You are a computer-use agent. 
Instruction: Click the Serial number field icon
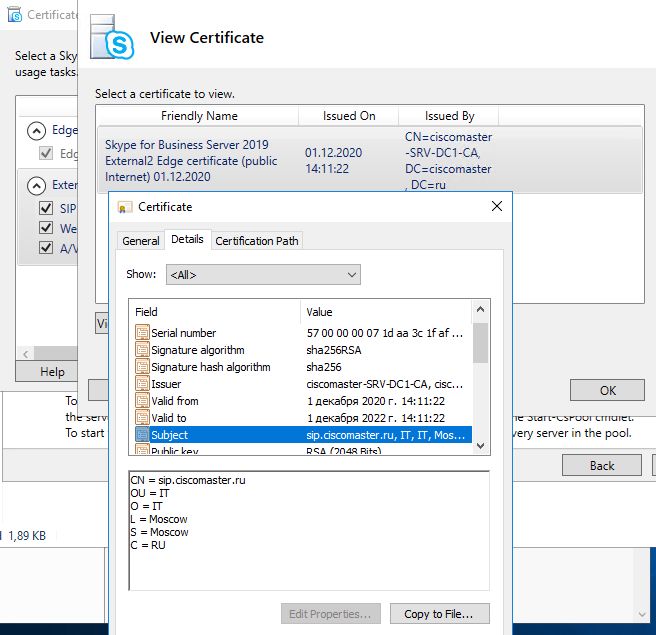coord(142,333)
